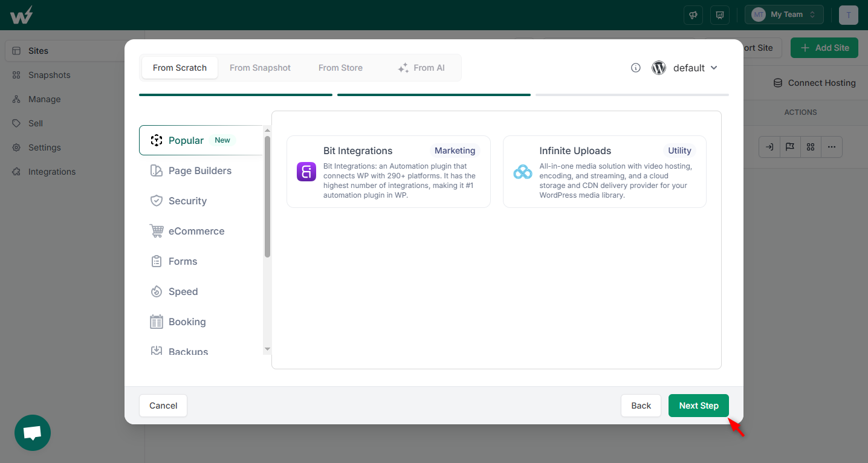This screenshot has width=868, height=463.
Task: Open the announcements megaphone icon
Action: tap(693, 15)
